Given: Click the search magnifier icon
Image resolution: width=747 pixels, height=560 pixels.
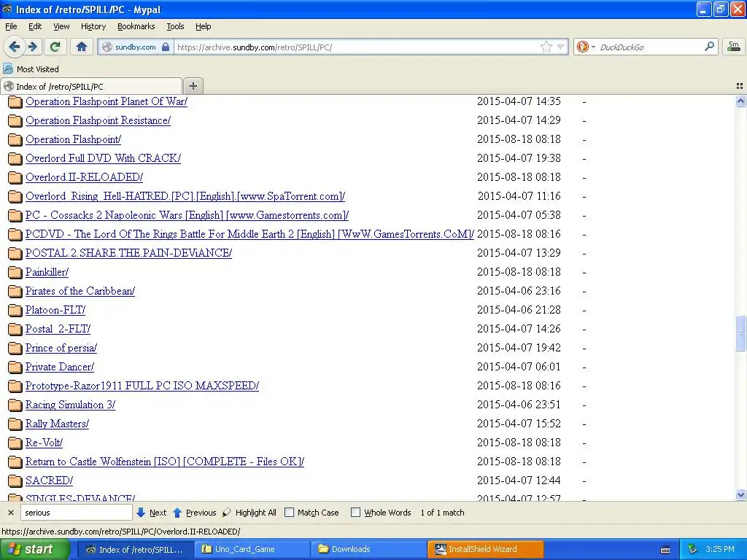Looking at the screenshot, I should 709,47.
